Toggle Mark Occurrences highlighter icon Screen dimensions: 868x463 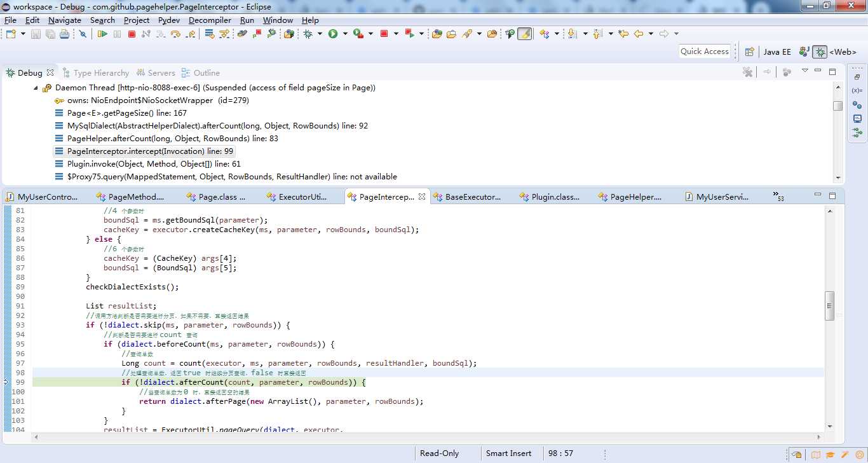[524, 34]
